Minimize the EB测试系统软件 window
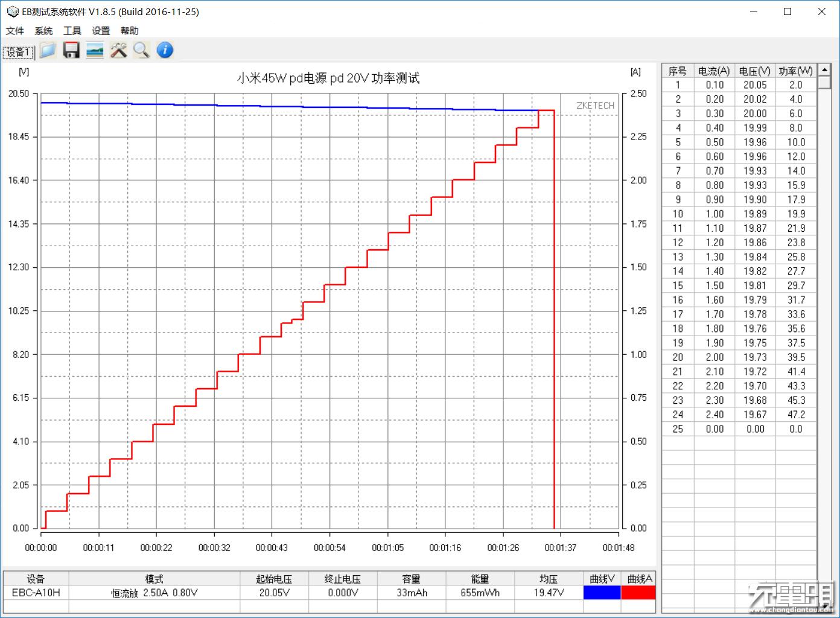Viewport: 840px width, 618px height. [x=754, y=11]
